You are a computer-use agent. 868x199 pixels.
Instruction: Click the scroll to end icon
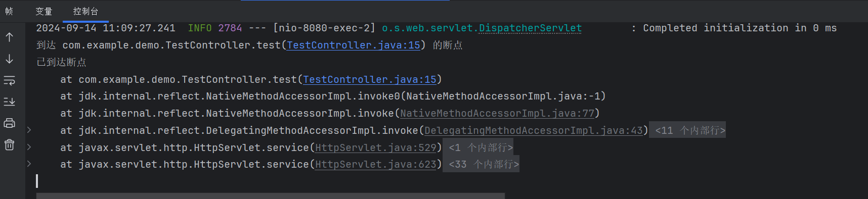pos(9,102)
